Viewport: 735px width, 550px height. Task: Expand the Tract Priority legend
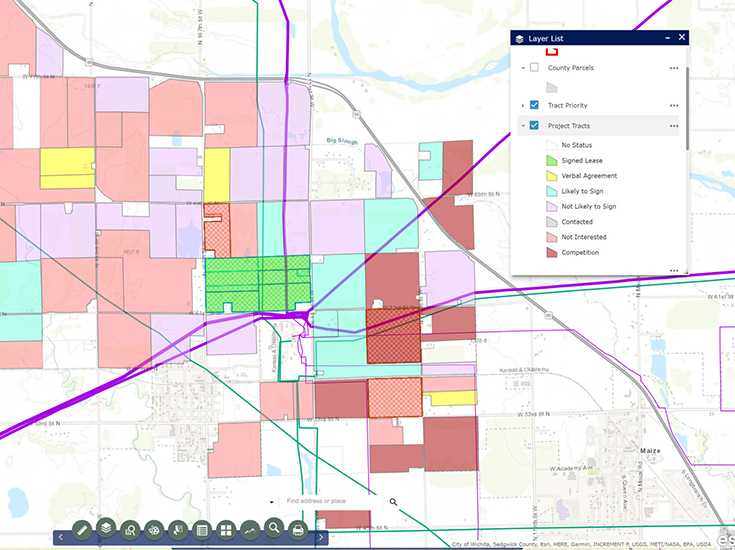click(523, 105)
